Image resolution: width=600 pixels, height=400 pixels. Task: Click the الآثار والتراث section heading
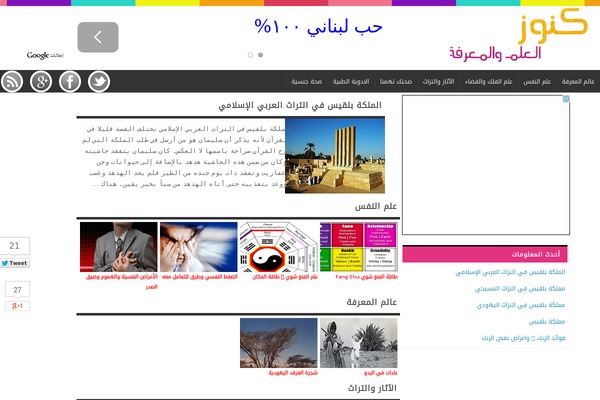(372, 388)
